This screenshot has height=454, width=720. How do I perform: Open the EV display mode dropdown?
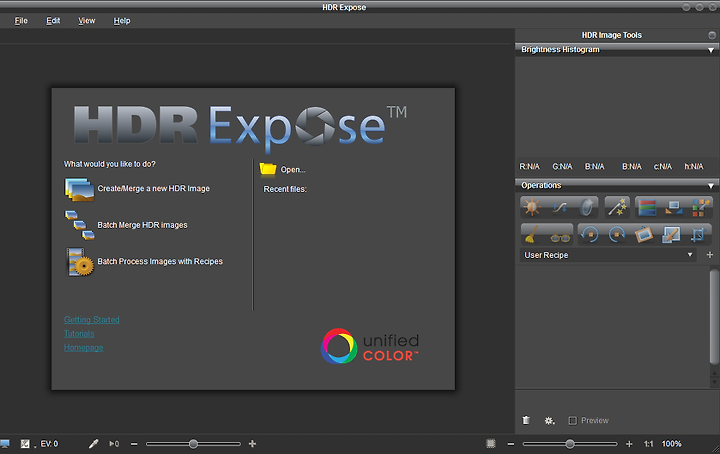[26, 444]
